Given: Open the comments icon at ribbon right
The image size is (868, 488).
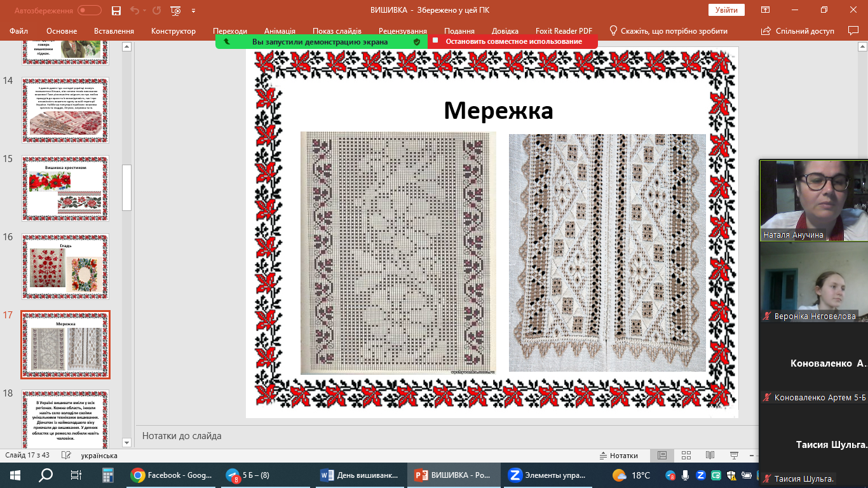Looking at the screenshot, I should [x=853, y=30].
